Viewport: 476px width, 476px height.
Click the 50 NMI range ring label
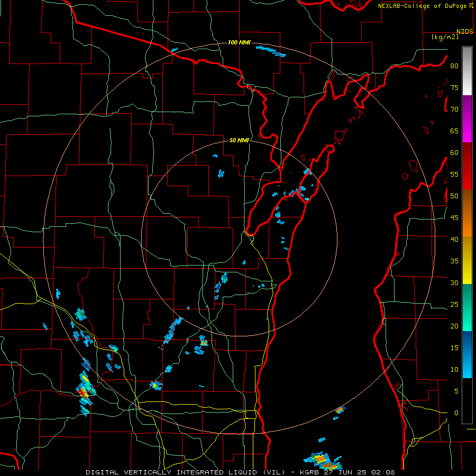pos(239,140)
